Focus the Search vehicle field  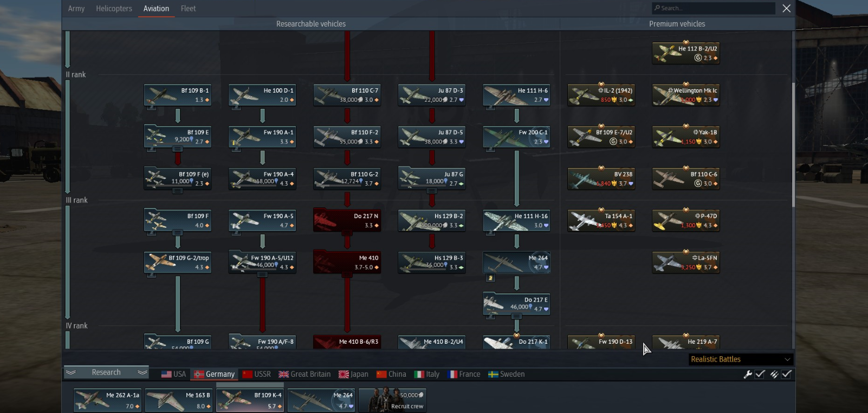714,8
